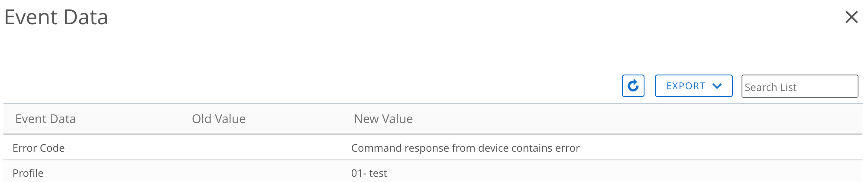This screenshot has width=868, height=182.
Task: Close the Event Data dialog
Action: coord(851,17)
